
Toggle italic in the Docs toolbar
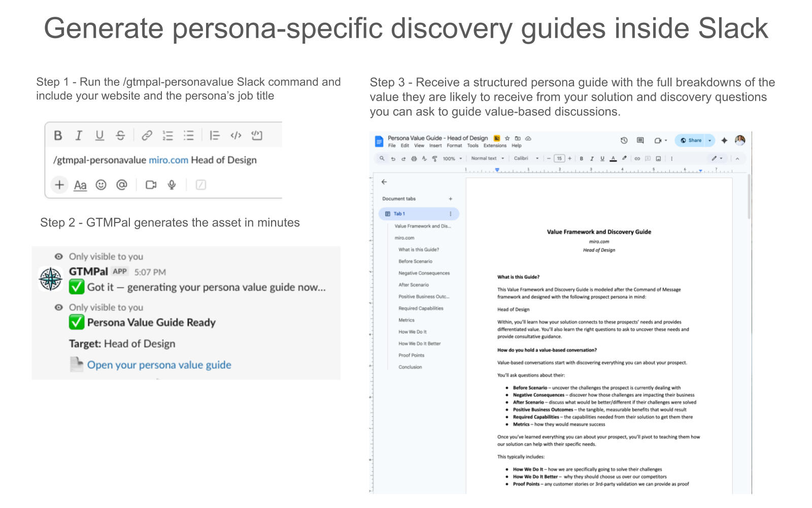(592, 158)
